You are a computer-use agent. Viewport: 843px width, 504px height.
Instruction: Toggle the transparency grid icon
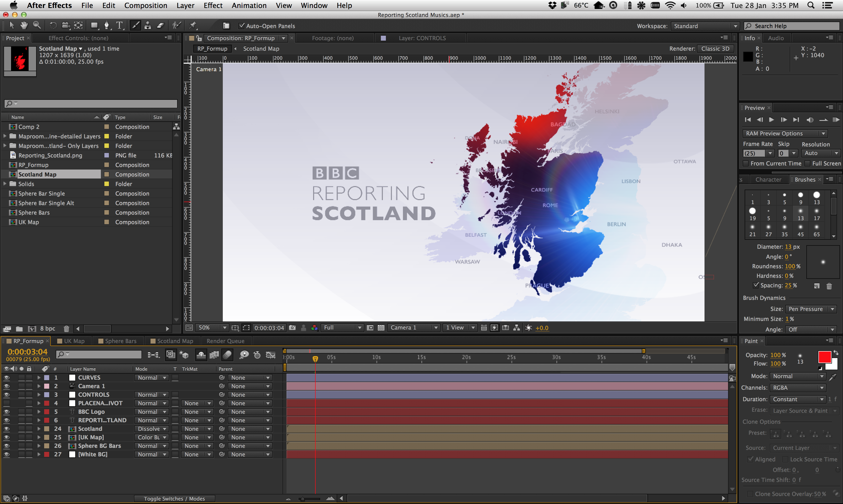[381, 328]
